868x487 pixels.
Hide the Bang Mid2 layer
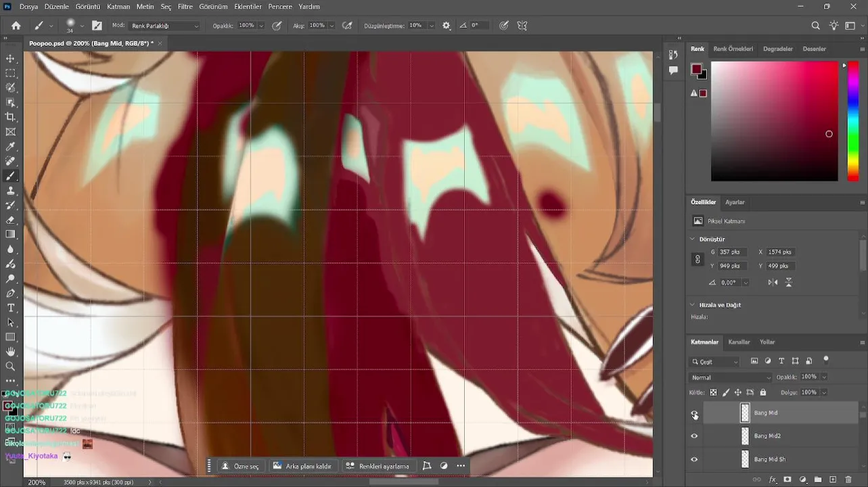coord(694,436)
